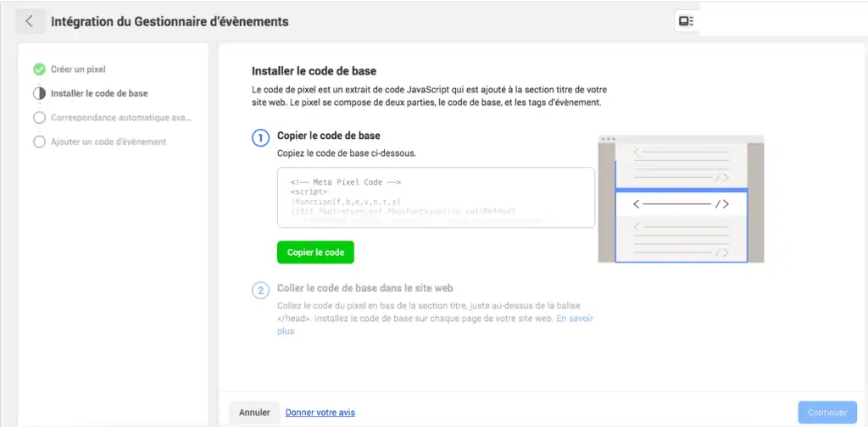Image resolution: width=868 pixels, height=427 pixels.
Task: Click the Annuler button
Action: (254, 412)
